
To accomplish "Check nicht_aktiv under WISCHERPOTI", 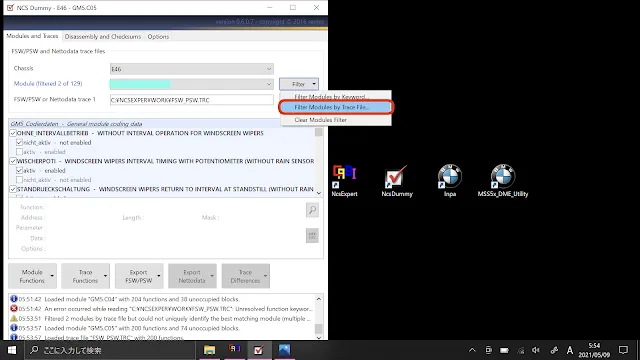I will click(19, 180).
